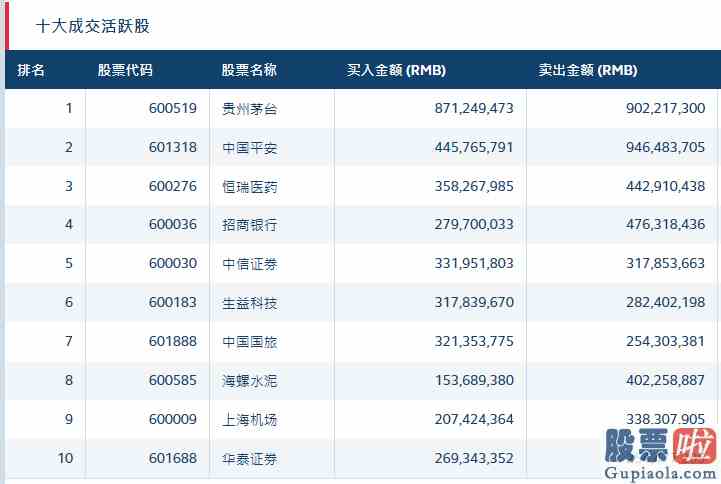Select stock name 中国国旅
The width and height of the screenshot is (721, 484).
pos(250,342)
